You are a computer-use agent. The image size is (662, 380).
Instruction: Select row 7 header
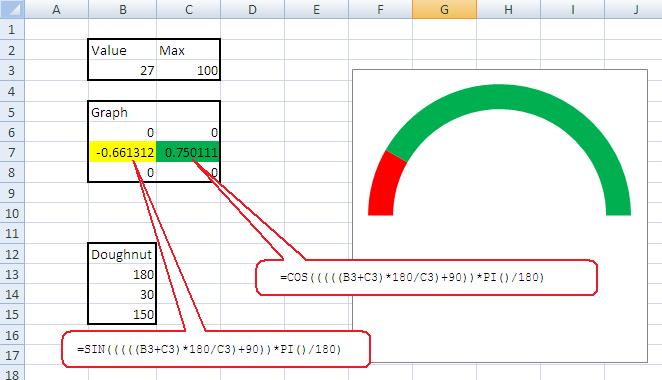tap(12, 152)
